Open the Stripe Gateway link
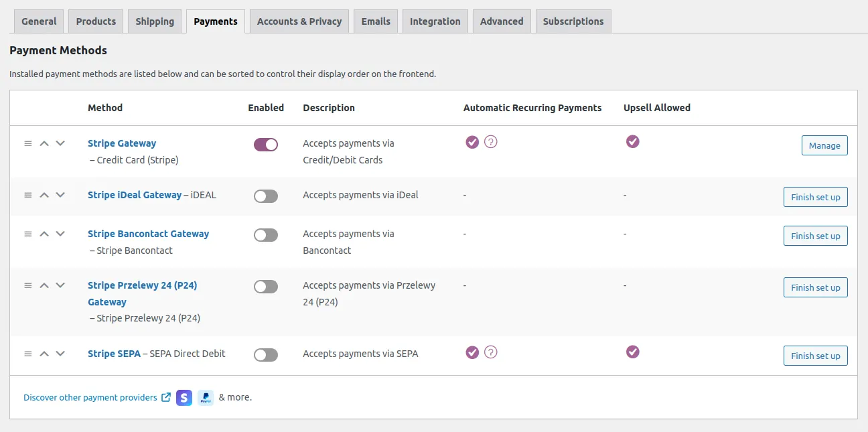 click(x=122, y=143)
